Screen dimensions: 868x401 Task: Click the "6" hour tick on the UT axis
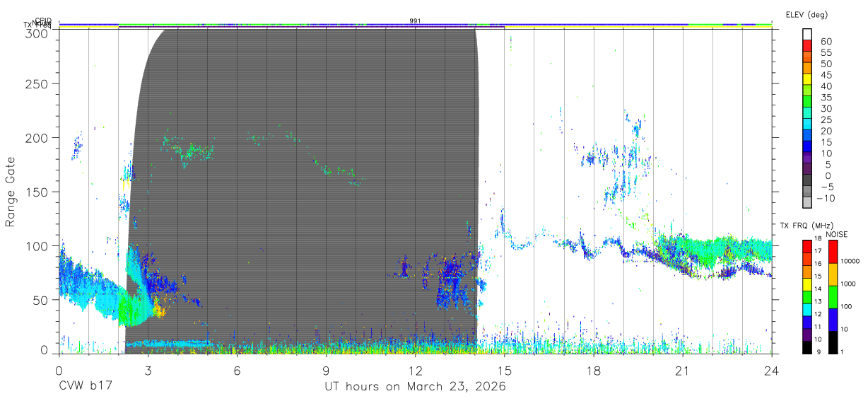(237, 371)
